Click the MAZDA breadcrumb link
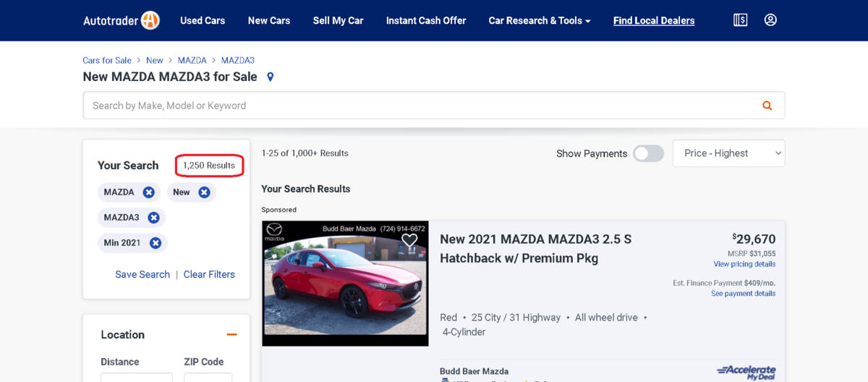The height and width of the screenshot is (382, 868). point(192,60)
